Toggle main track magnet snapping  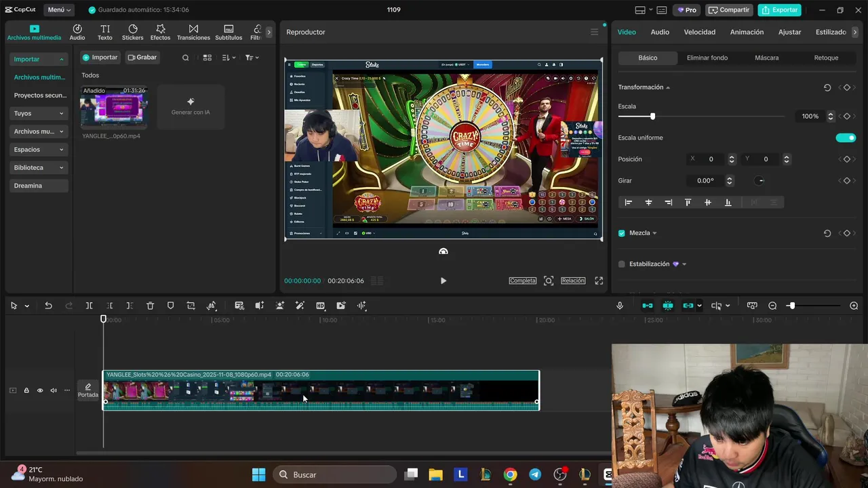pyautogui.click(x=648, y=306)
